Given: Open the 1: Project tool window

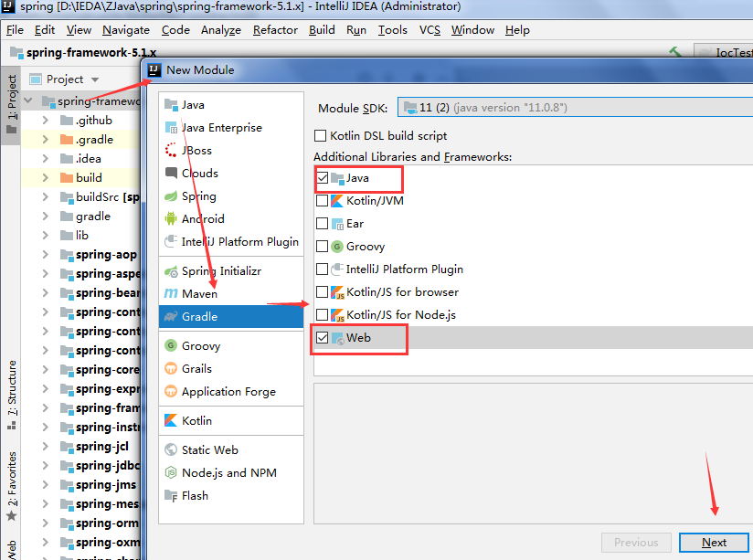Looking at the screenshot, I should 11,104.
